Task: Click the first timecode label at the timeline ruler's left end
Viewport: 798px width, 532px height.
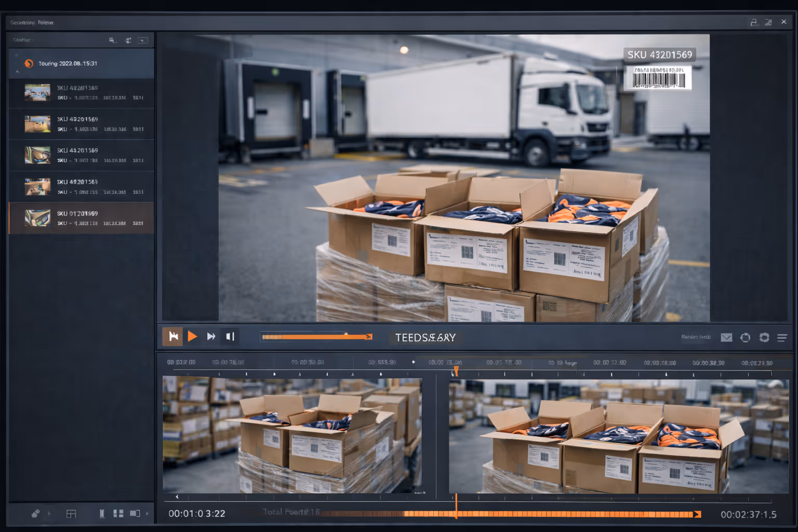Action: pyautogui.click(x=181, y=362)
